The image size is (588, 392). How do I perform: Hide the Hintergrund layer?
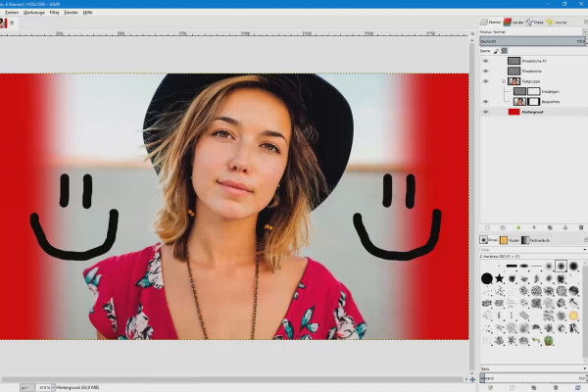[486, 112]
